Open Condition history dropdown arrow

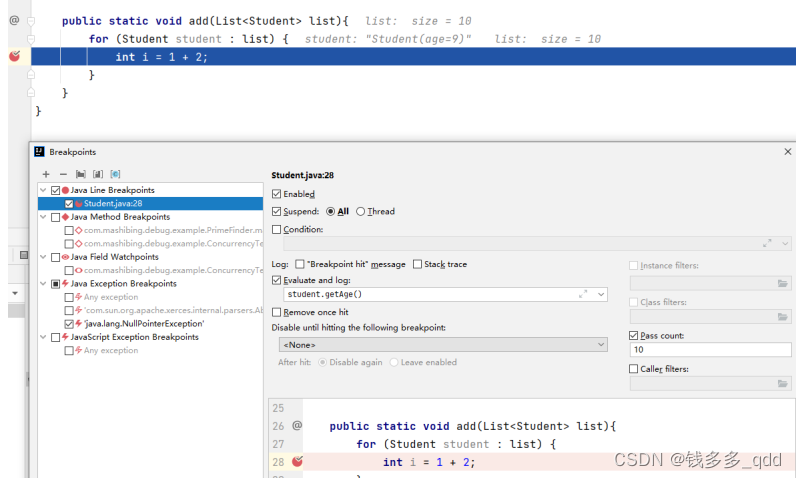(x=785, y=244)
